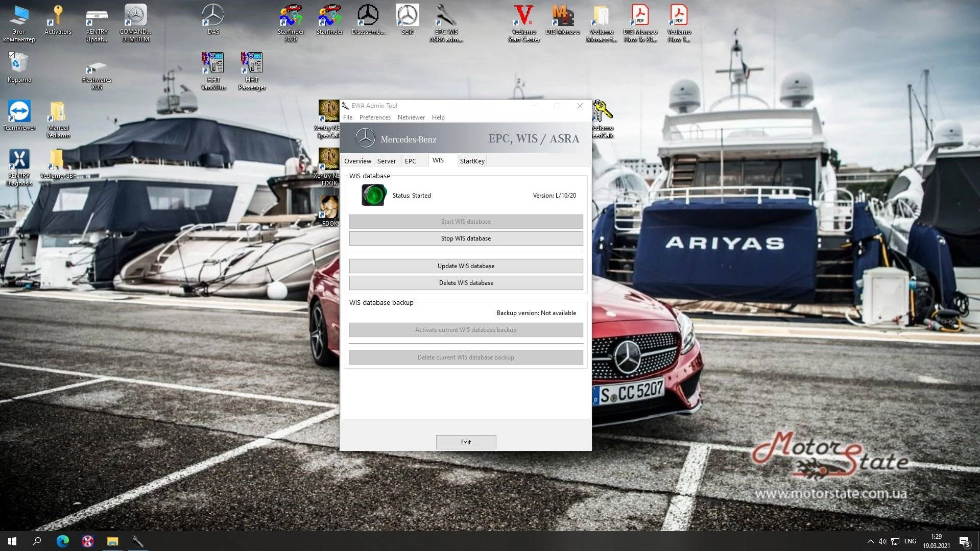Click Activate current WIS database backup
Screen dimensions: 980x551
click(466, 330)
